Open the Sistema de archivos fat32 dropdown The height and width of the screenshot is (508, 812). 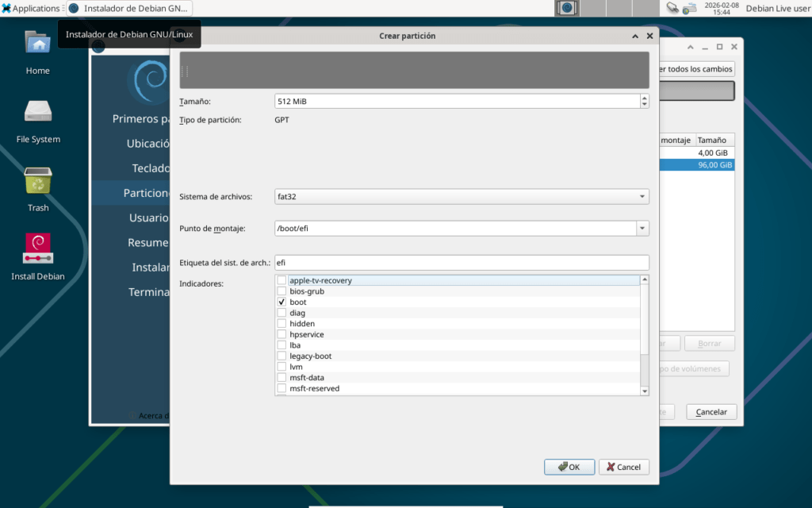click(x=462, y=197)
